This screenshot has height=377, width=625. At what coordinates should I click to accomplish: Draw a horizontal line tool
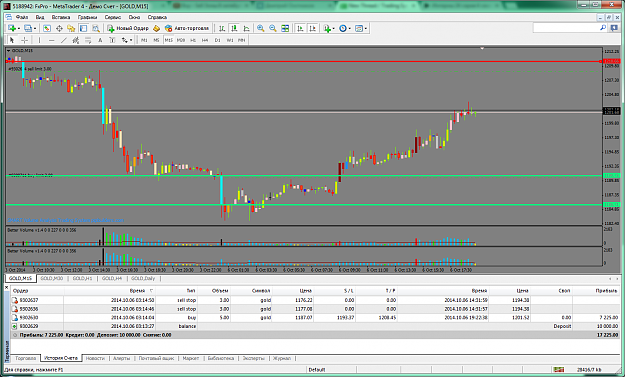pos(51,40)
